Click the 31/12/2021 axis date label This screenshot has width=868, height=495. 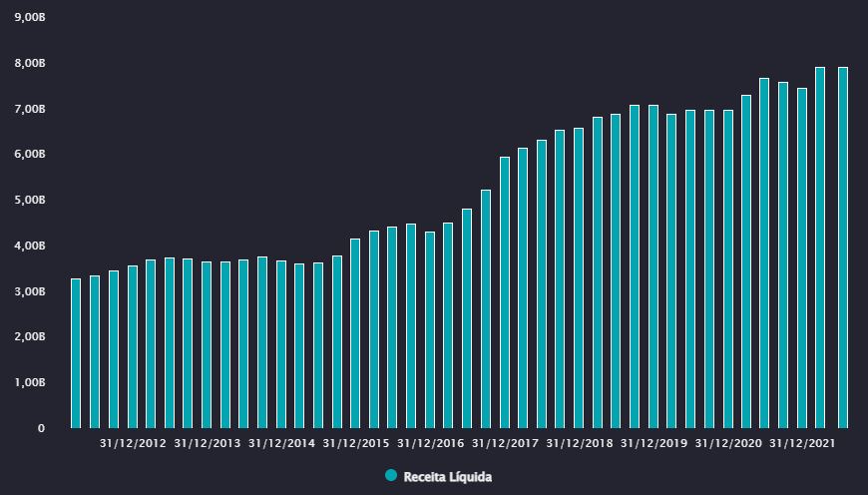803,443
